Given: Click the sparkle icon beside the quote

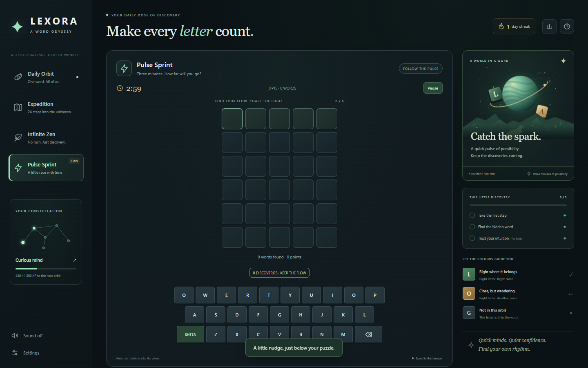Looking at the screenshot, I should click(x=471, y=345).
